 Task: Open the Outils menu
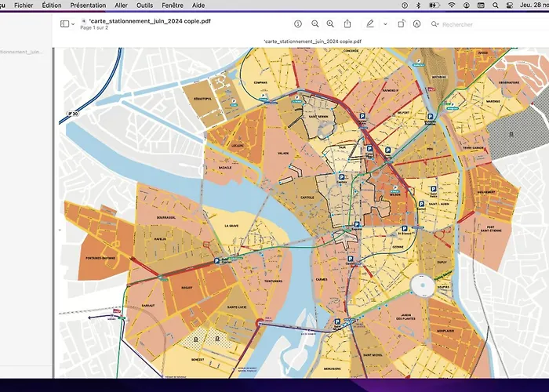(x=144, y=5)
